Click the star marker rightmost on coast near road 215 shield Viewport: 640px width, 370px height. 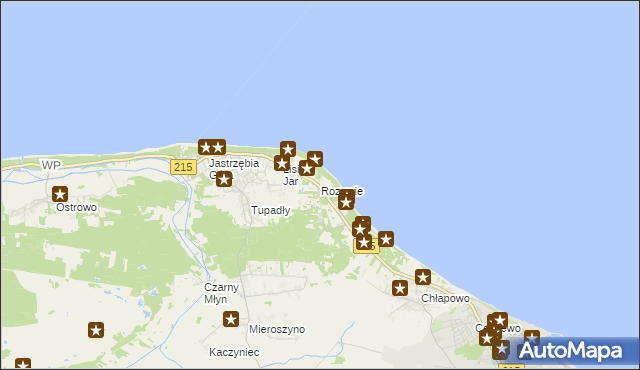point(386,239)
